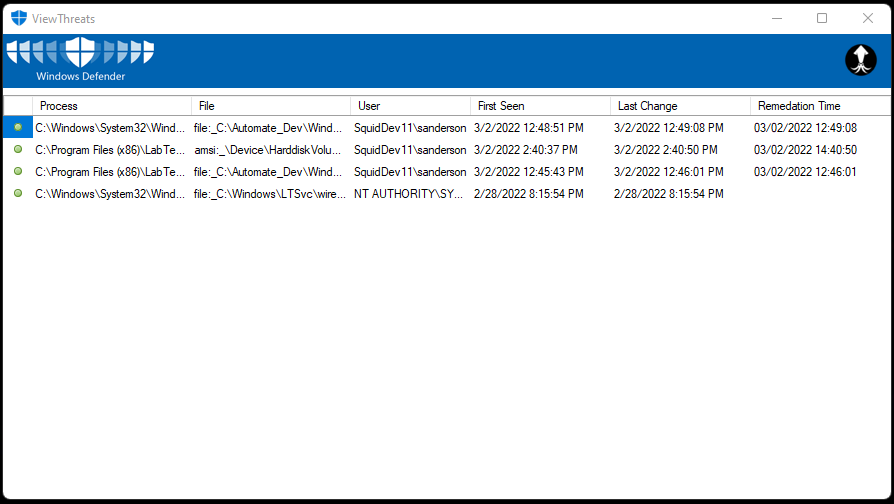Sort by Remediation Time column header
This screenshot has height=504, width=894.
[x=818, y=106]
